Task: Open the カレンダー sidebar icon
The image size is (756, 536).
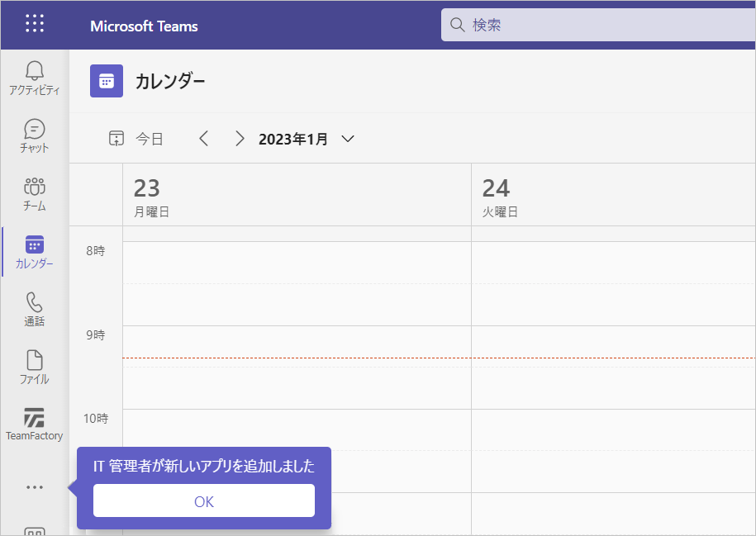Action: pyautogui.click(x=34, y=252)
